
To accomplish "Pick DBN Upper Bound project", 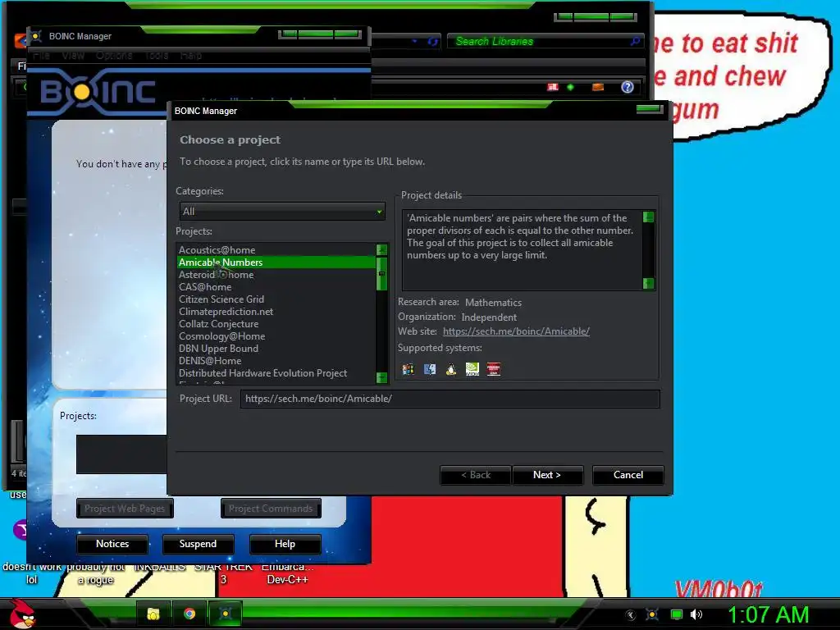I will pos(276,348).
